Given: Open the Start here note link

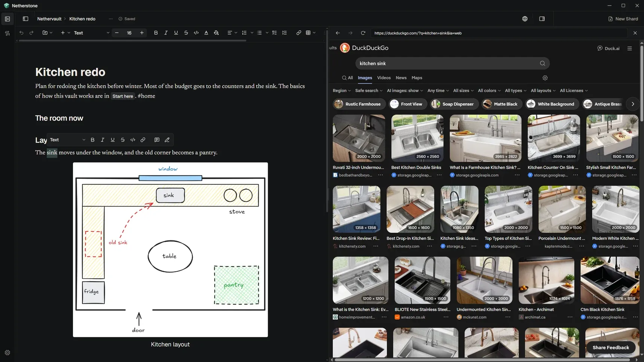Looking at the screenshot, I should (123, 96).
